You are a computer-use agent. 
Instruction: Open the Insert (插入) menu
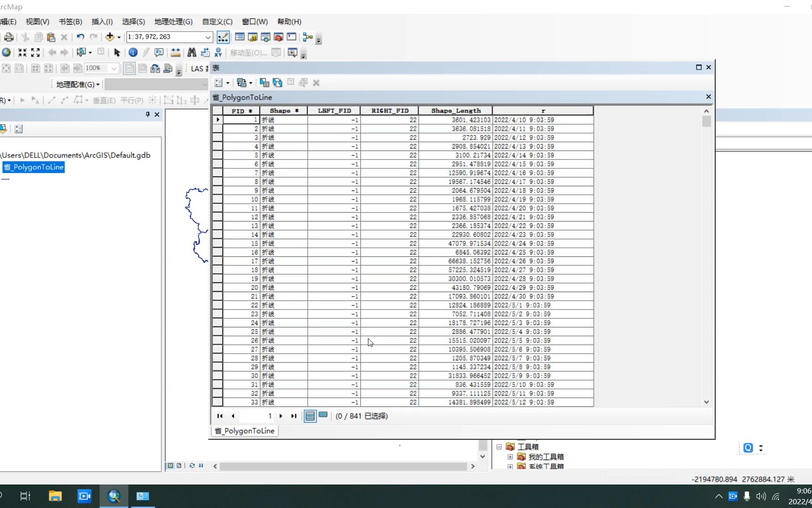102,22
